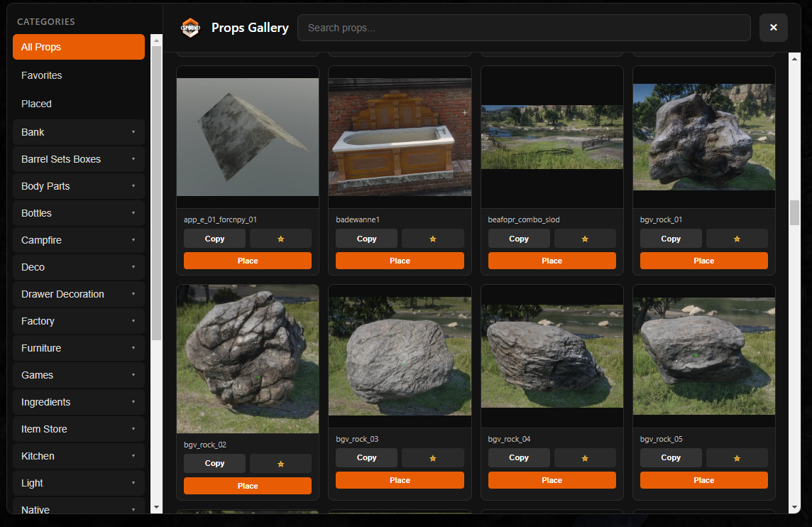Screen dimensions: 812x527
Task: Place the bgv_rock_04 prop
Action: point(552,480)
